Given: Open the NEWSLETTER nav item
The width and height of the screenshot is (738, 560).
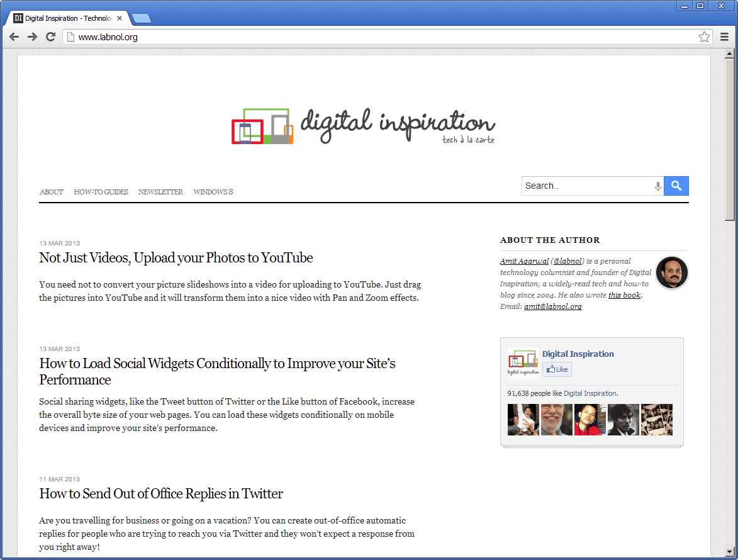Looking at the screenshot, I should (x=160, y=192).
